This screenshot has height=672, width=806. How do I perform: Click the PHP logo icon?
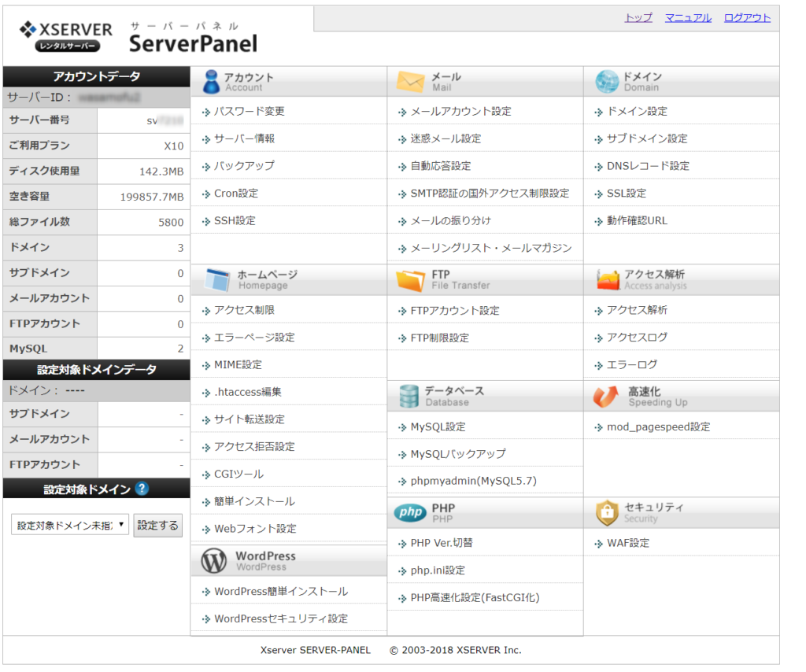point(410,512)
